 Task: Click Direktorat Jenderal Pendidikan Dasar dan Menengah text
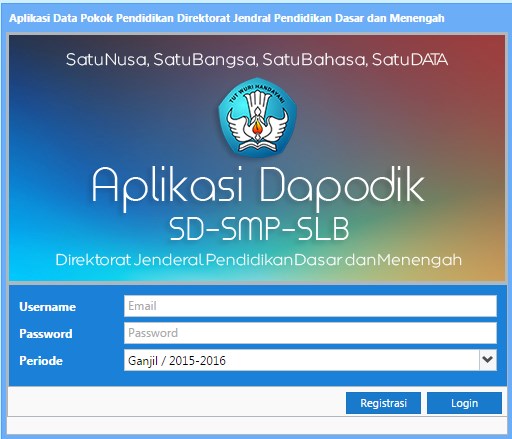258,260
